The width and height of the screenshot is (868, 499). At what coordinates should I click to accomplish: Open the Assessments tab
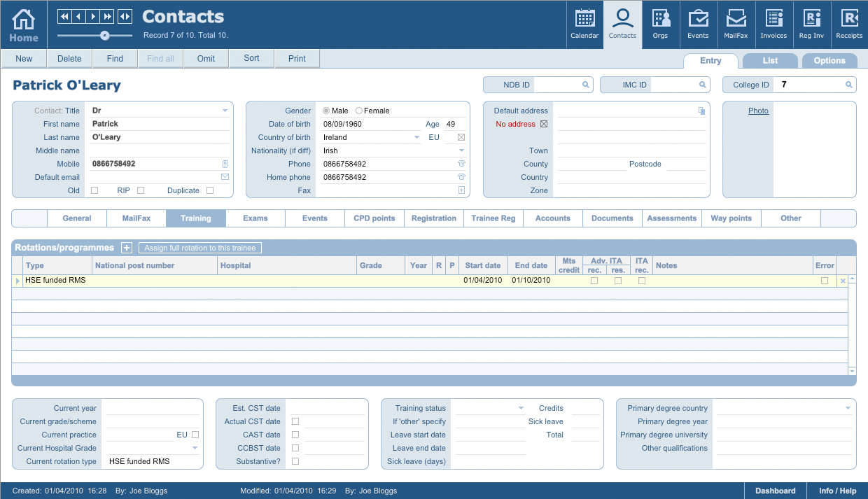(x=672, y=218)
